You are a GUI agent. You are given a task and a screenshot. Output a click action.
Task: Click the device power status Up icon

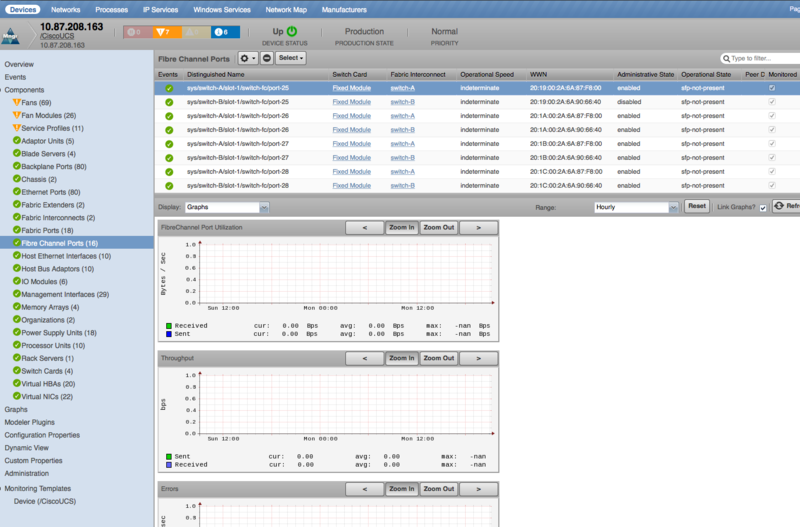[x=292, y=31]
